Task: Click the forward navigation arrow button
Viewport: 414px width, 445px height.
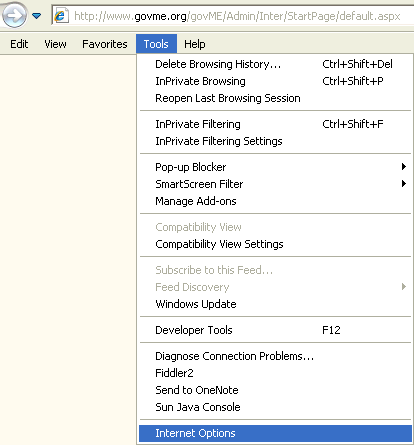Action: 14,15
